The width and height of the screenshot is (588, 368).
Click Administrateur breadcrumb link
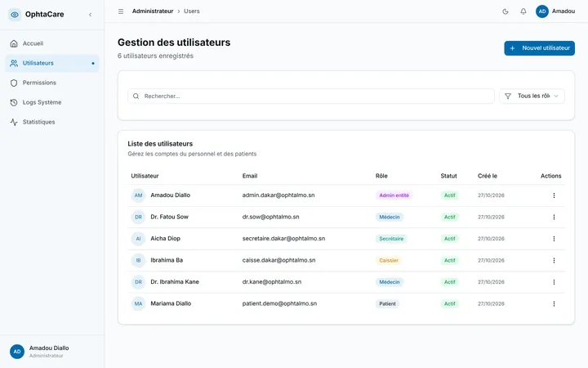[153, 11]
